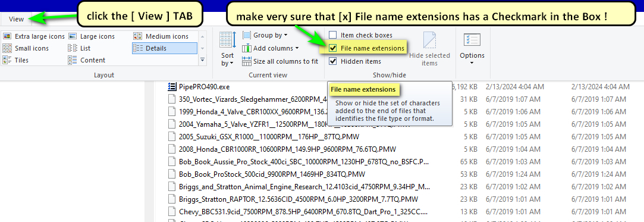Choose List layout view

click(x=79, y=48)
